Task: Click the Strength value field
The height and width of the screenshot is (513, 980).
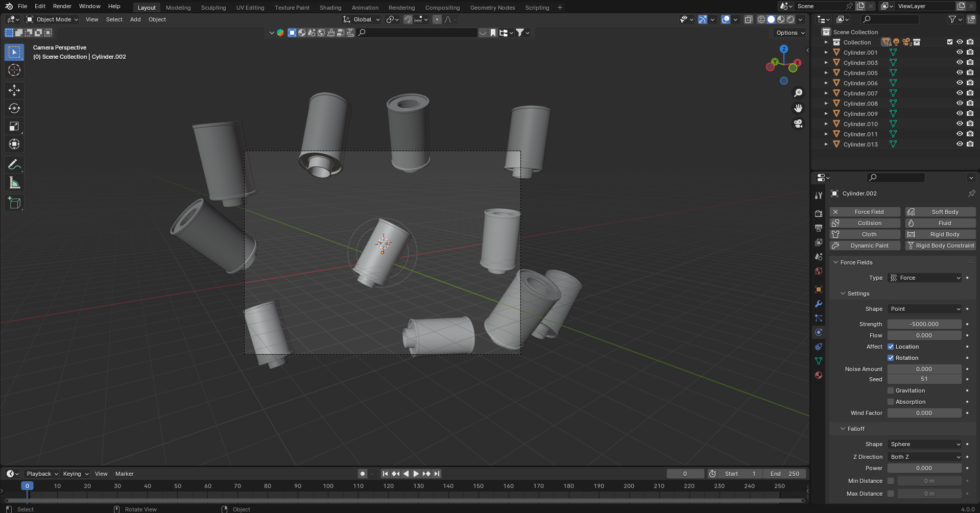Action: [924, 324]
